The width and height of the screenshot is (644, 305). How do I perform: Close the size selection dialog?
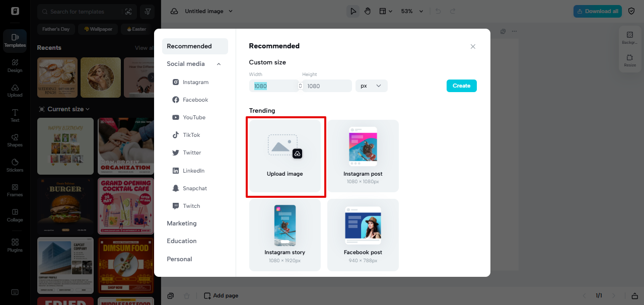pyautogui.click(x=473, y=46)
